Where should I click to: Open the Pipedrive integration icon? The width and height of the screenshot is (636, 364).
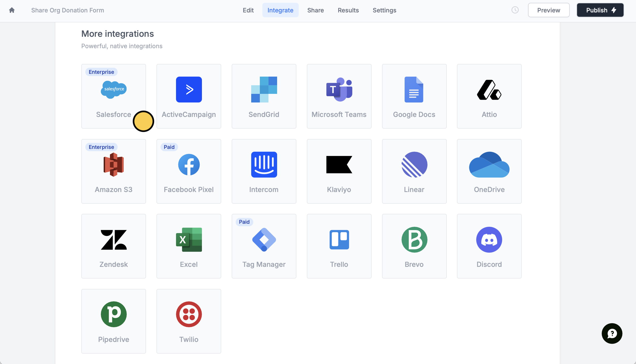point(114,314)
